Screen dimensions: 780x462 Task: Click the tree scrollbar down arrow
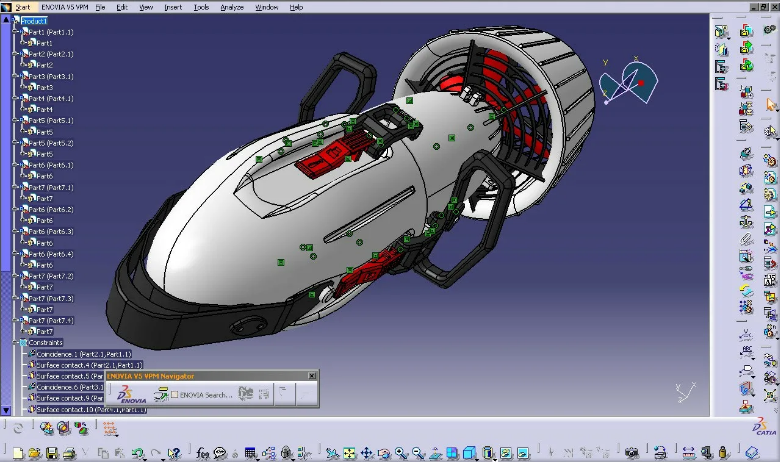coord(4,410)
